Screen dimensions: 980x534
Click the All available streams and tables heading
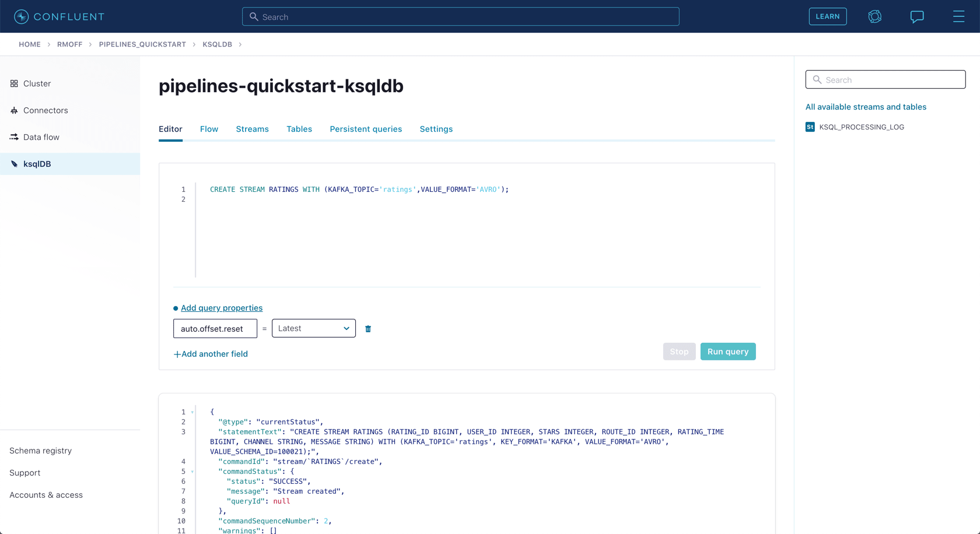(866, 107)
